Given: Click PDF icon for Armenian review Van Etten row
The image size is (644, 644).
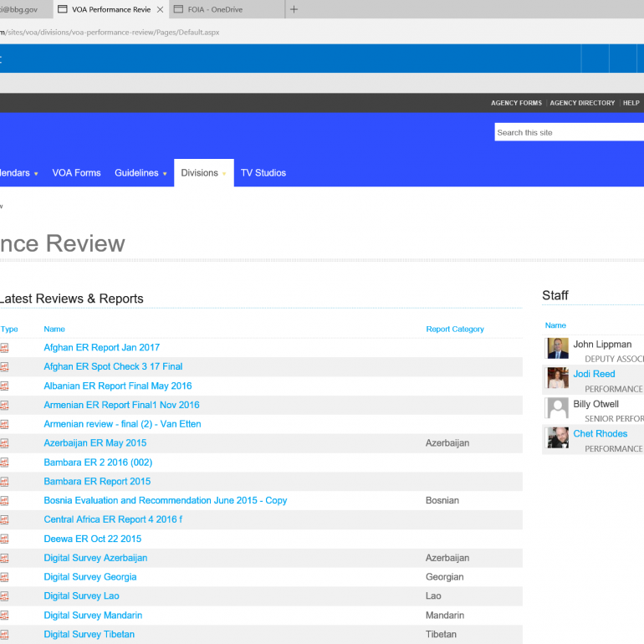Looking at the screenshot, I should 4,424.
